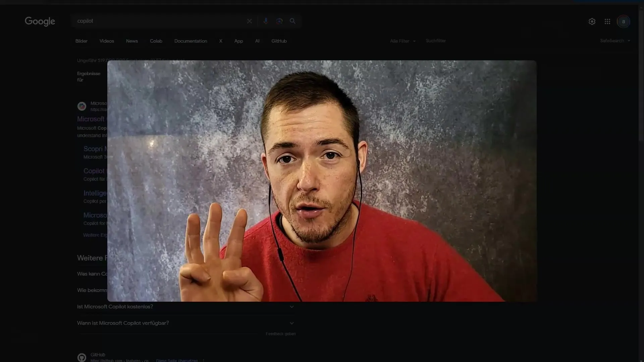The height and width of the screenshot is (362, 644).
Task: Click the embedded video thumbnail
Action: pos(322,181)
